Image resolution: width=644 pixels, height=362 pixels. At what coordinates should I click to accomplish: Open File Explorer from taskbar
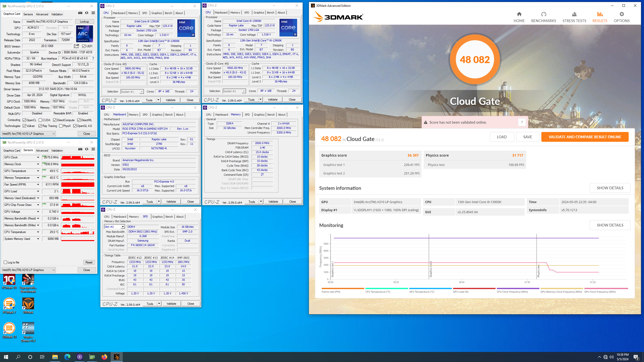click(55, 357)
